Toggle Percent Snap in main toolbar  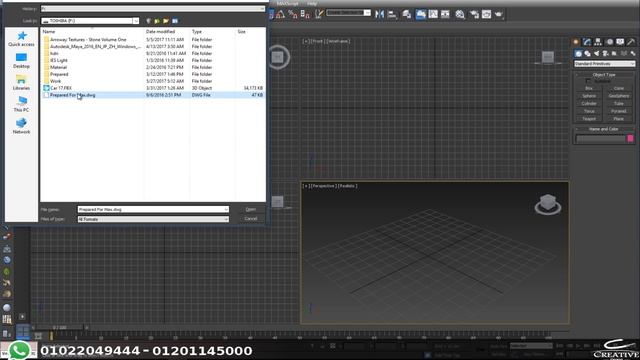tap(293, 15)
